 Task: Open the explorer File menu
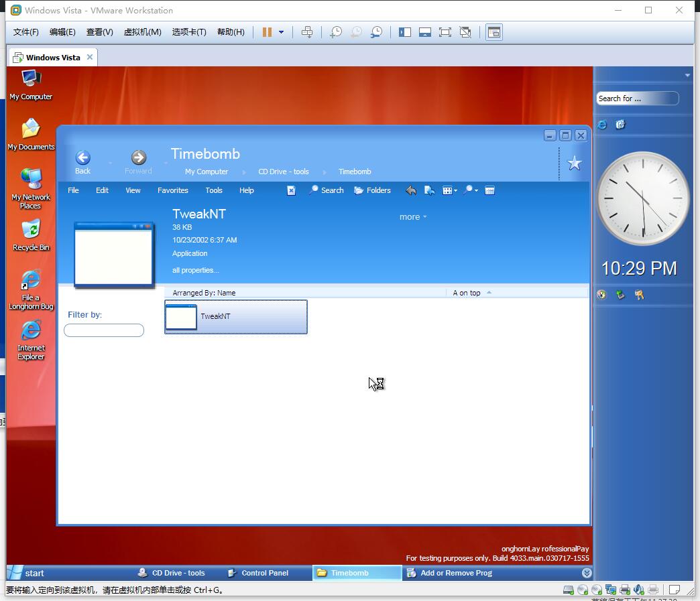[73, 190]
